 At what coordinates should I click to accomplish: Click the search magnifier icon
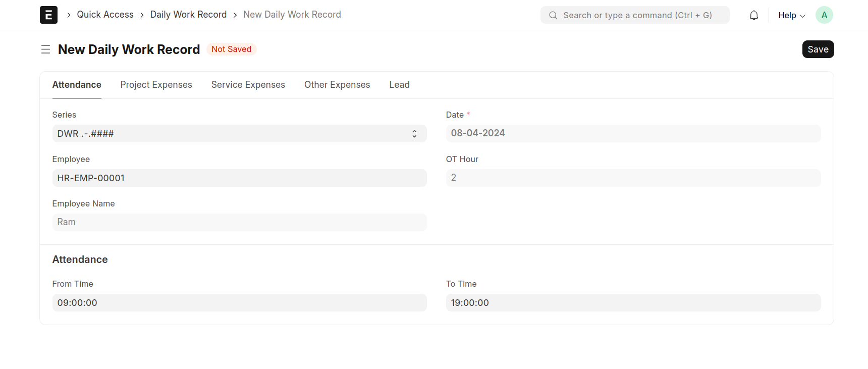pos(553,15)
